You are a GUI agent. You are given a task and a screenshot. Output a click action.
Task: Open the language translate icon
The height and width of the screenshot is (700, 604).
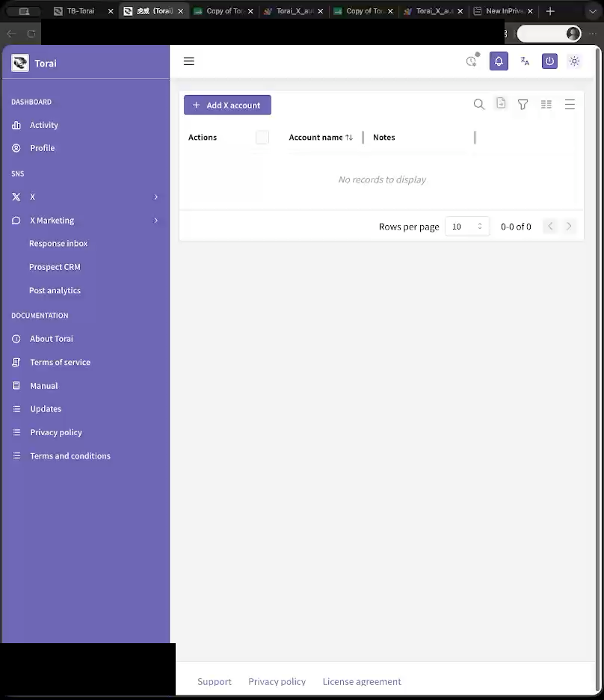pos(525,61)
